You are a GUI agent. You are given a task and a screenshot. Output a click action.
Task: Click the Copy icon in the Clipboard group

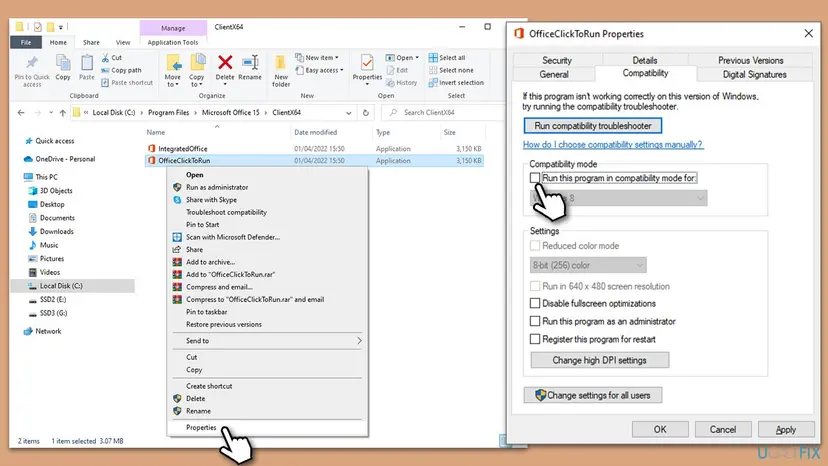(63, 64)
